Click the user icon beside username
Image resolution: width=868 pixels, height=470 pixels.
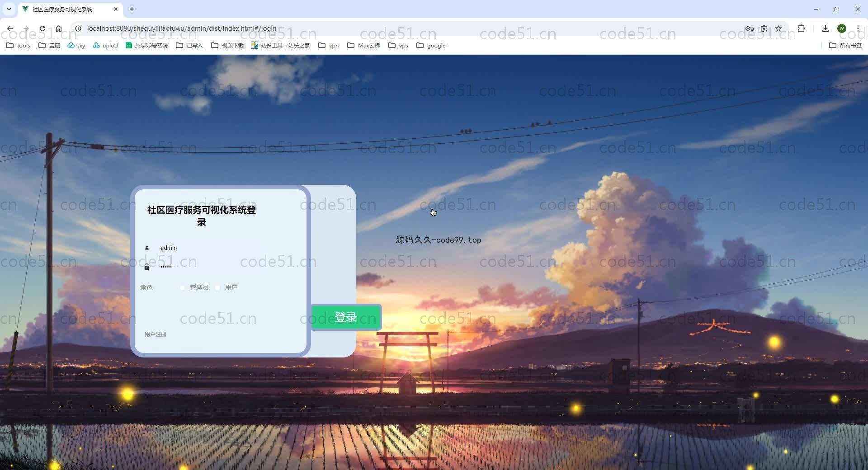point(146,248)
